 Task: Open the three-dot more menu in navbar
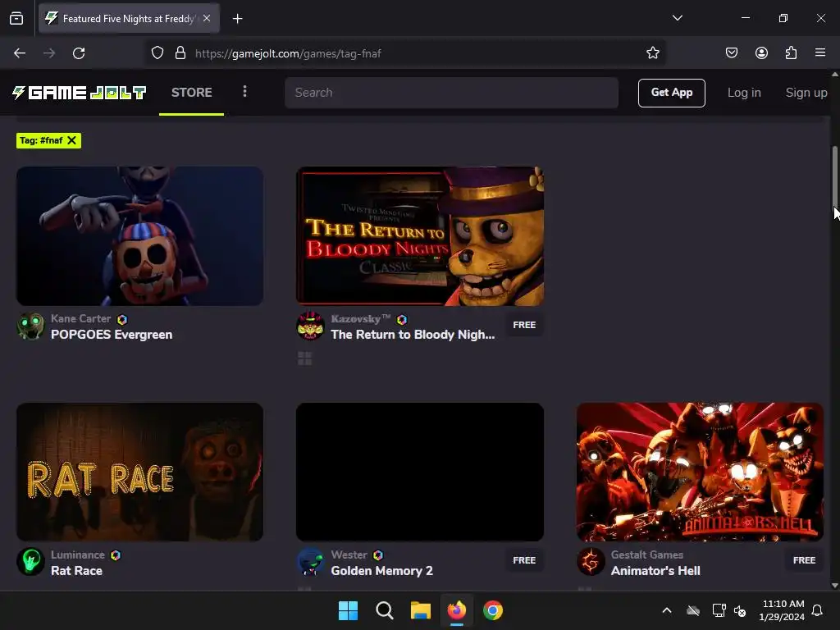tap(244, 92)
